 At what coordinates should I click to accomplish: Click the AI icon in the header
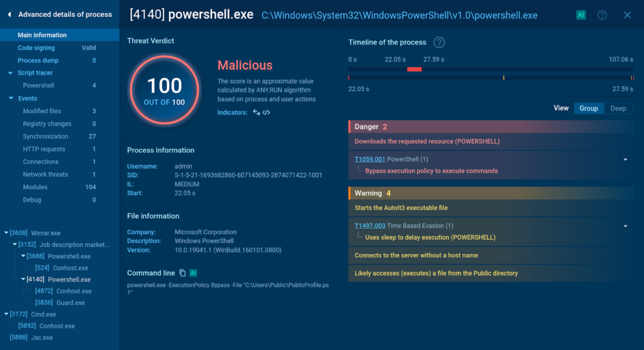click(x=580, y=15)
